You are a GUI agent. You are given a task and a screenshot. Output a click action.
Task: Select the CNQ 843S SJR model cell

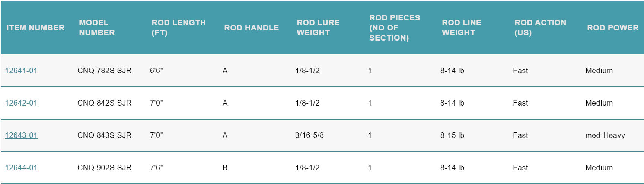click(x=104, y=135)
